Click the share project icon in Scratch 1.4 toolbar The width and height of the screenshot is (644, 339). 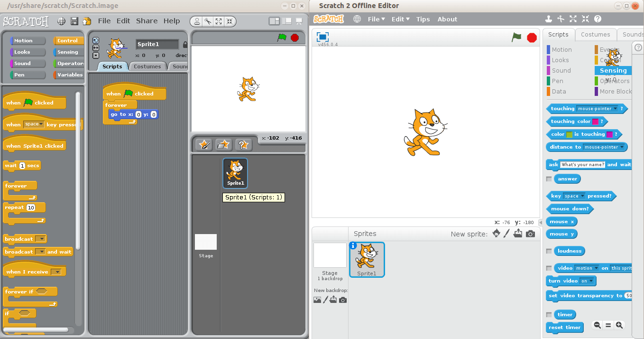point(87,21)
